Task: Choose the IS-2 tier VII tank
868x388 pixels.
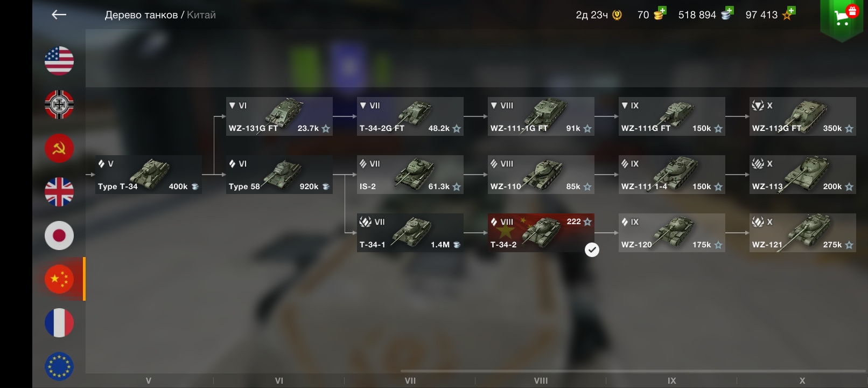Action: 410,175
